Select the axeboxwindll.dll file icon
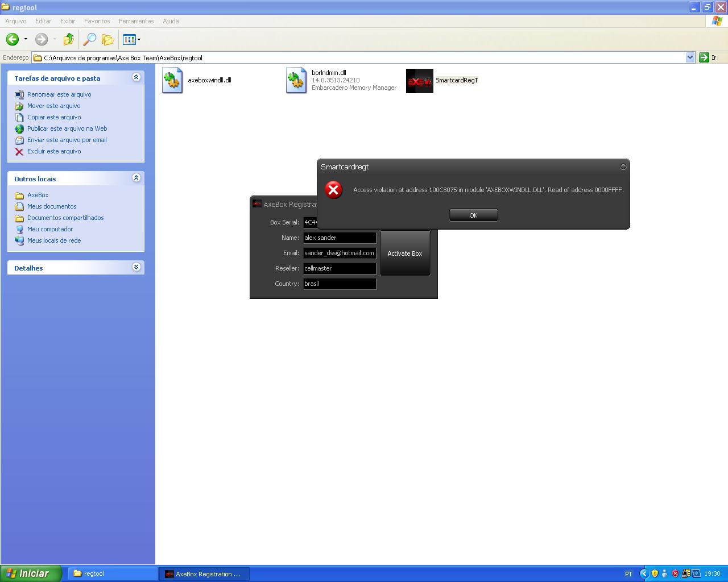This screenshot has height=582, width=728. (x=172, y=80)
